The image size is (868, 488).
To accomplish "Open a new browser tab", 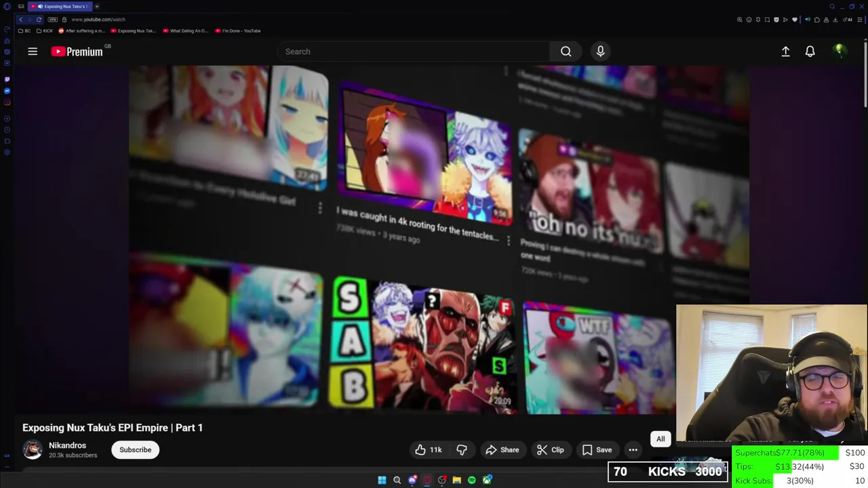I will [x=97, y=6].
